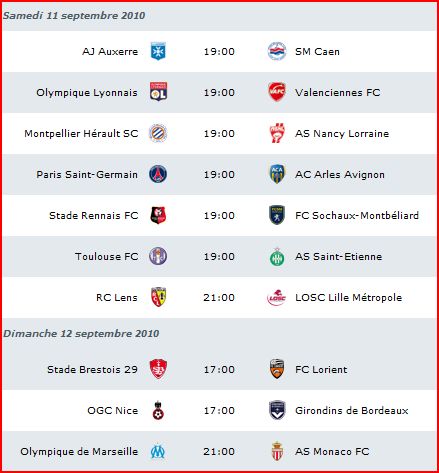Open the Olympique Lyonnais OL badge
Screen dimensions: 439x473
158,92
